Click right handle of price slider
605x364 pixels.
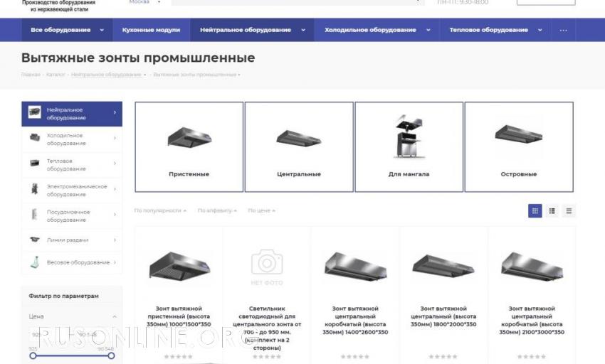tap(111, 355)
